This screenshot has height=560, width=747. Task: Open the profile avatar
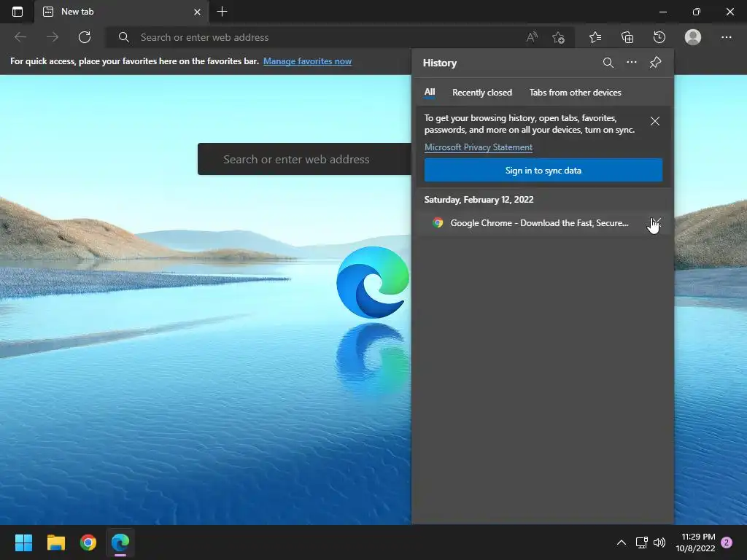click(x=693, y=37)
